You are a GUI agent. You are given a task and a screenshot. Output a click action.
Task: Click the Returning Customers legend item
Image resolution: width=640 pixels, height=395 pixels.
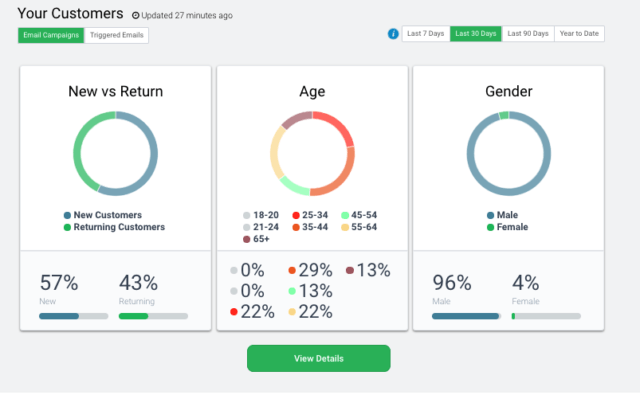114,227
